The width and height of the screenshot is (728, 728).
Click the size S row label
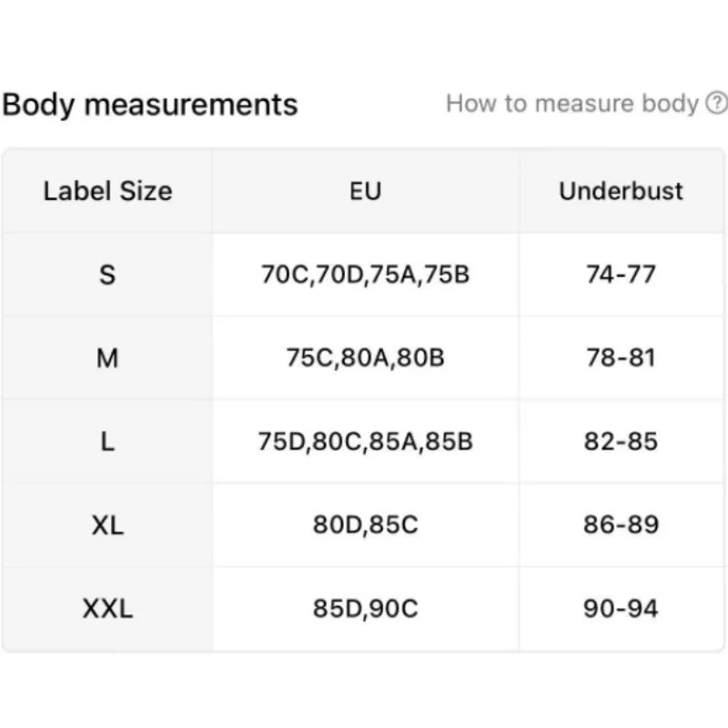106,275
